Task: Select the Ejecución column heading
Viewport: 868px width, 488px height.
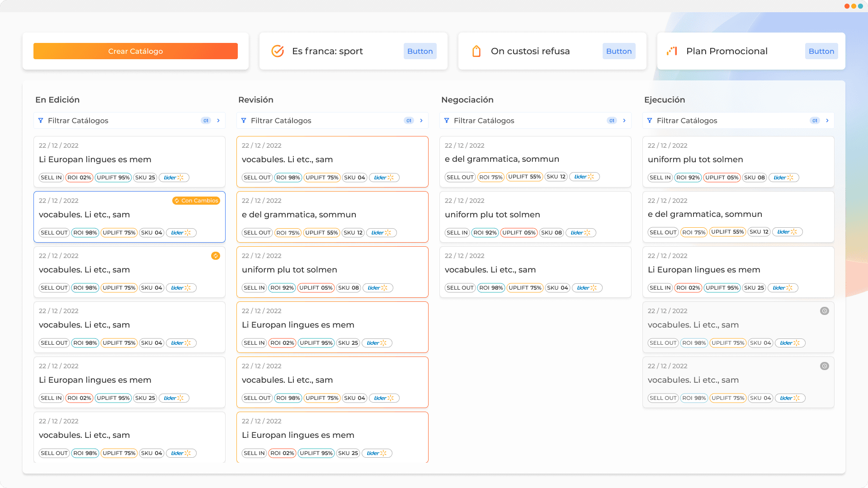Action: (x=665, y=100)
